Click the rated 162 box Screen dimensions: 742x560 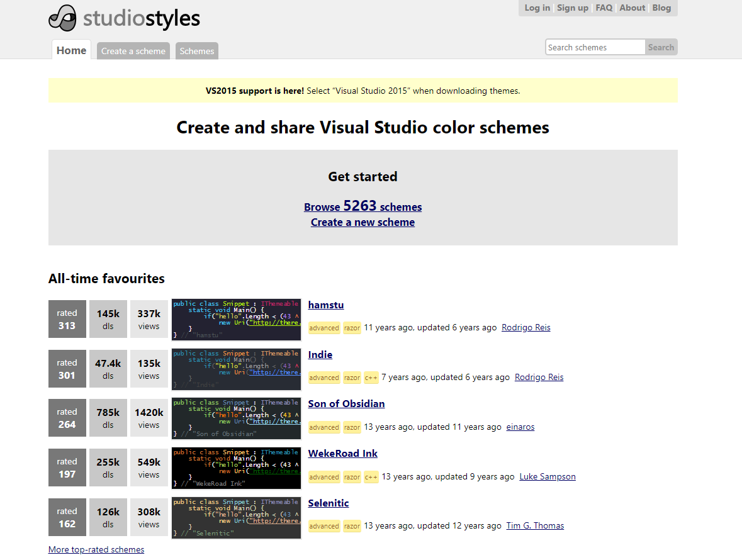coord(67,517)
